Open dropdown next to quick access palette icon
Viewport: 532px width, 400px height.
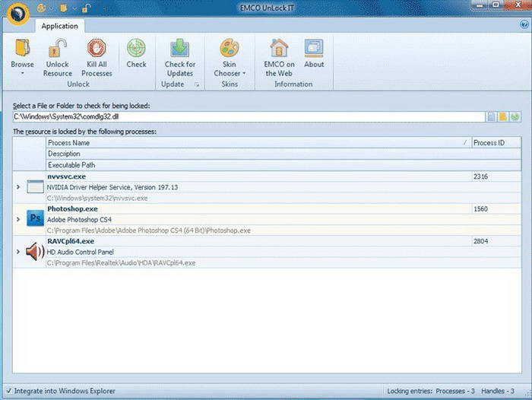51,8
